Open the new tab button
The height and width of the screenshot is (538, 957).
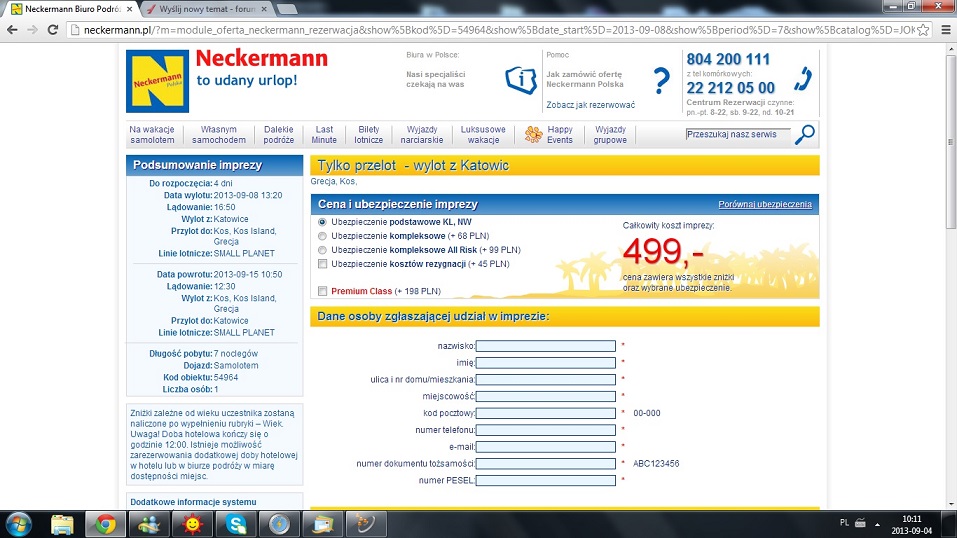pos(287,9)
